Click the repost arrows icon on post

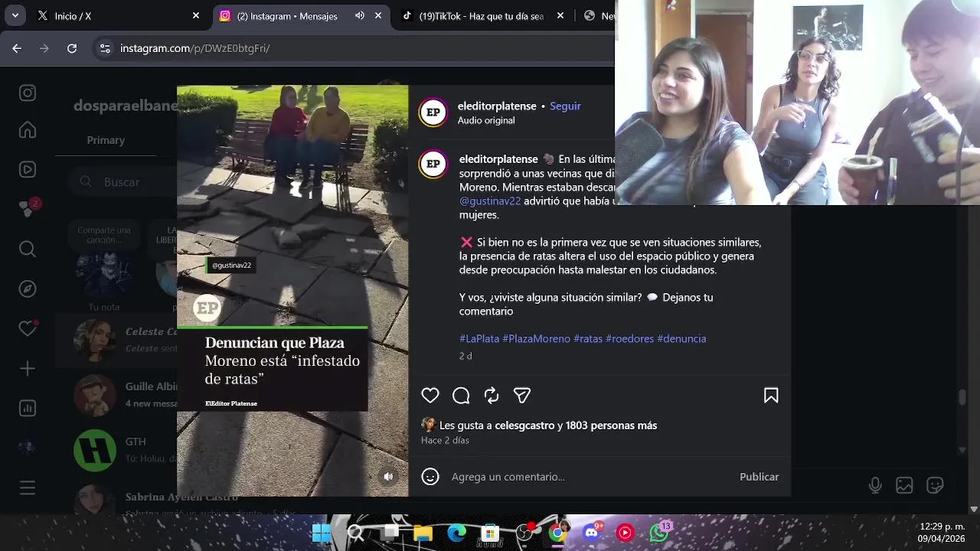(x=492, y=396)
